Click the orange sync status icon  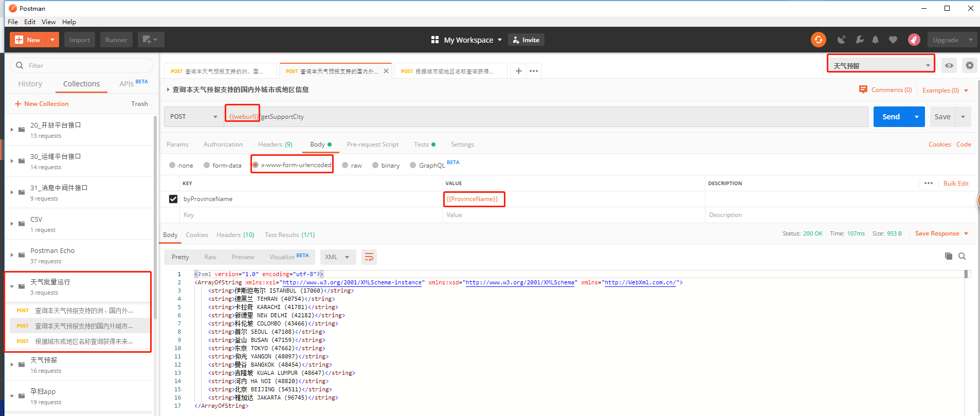coord(818,40)
